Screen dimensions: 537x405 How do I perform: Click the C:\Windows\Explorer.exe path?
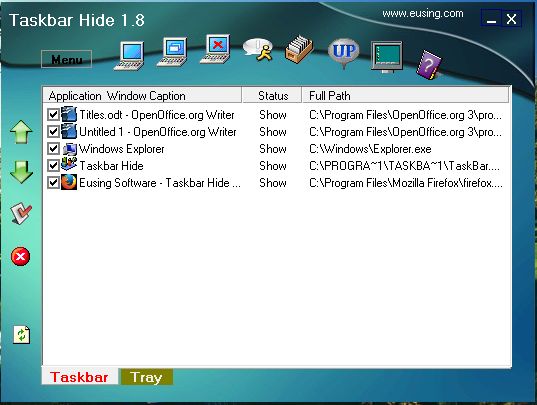point(370,149)
